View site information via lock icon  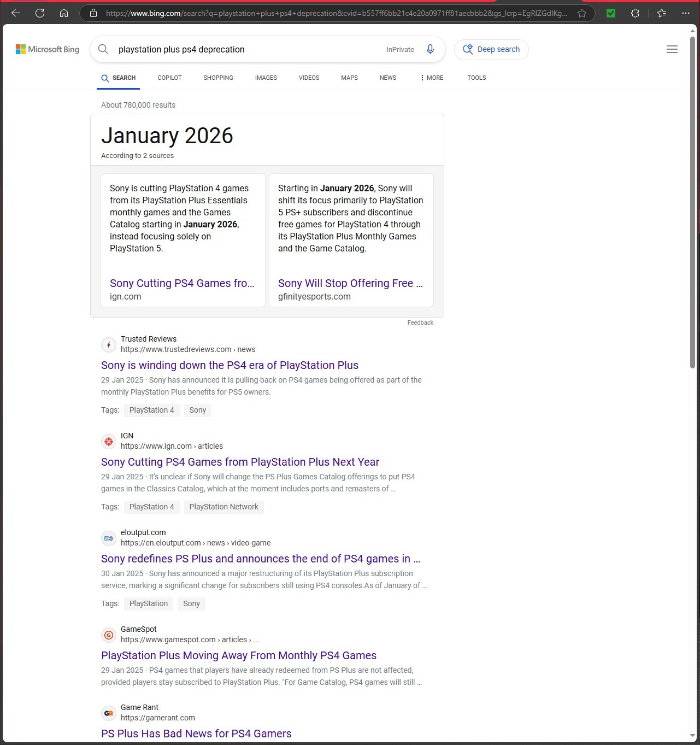[93, 13]
